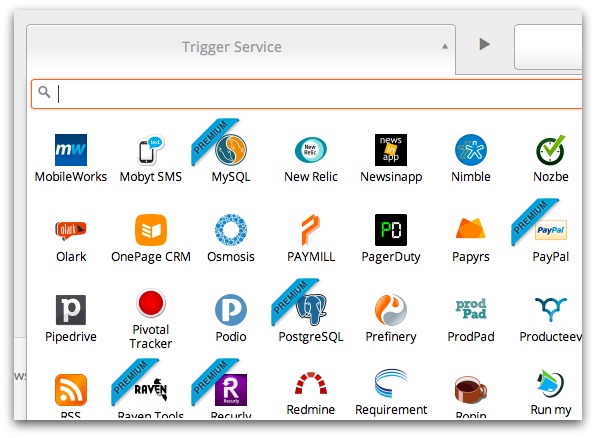Select the Papyrs icon

pos(471,228)
